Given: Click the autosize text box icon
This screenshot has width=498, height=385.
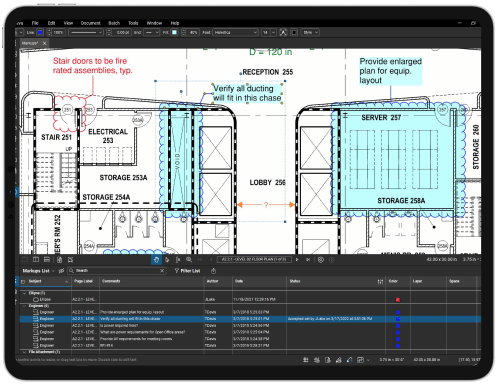Looking at the screenshot, I should pos(283,32).
